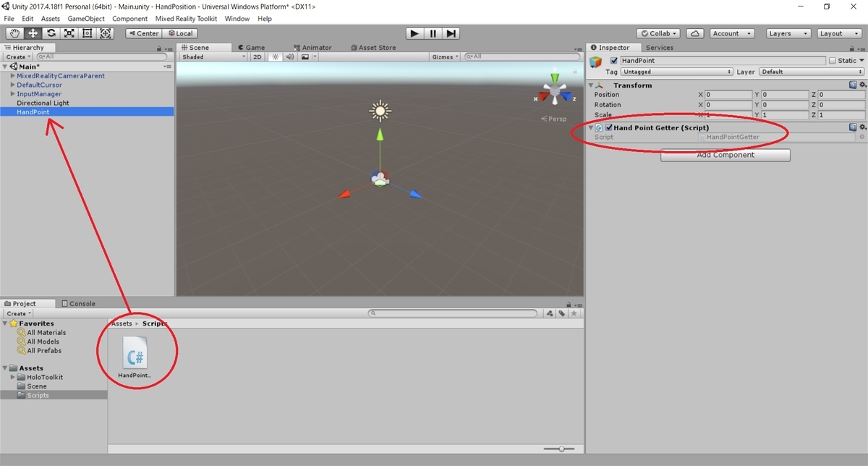Select Directional Light in Hierarchy
The height and width of the screenshot is (466, 868).
[43, 103]
